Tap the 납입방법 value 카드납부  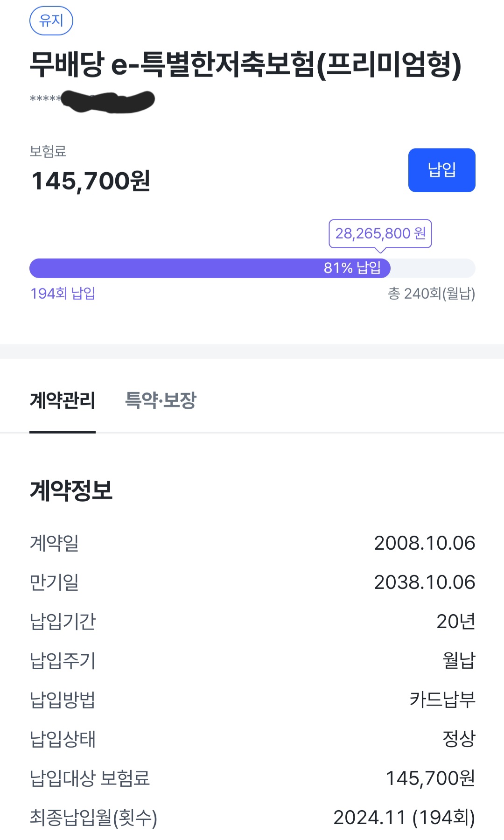[x=442, y=700]
